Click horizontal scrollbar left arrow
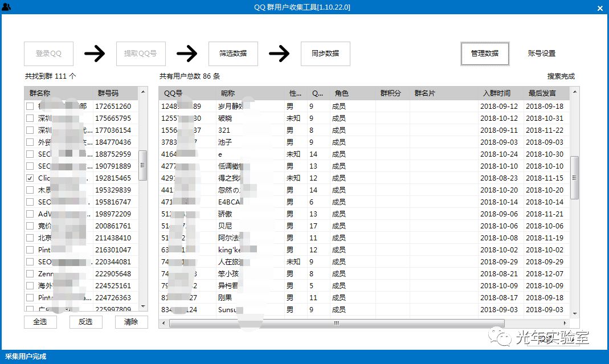Screen dimensions: 609x364 [164, 323]
